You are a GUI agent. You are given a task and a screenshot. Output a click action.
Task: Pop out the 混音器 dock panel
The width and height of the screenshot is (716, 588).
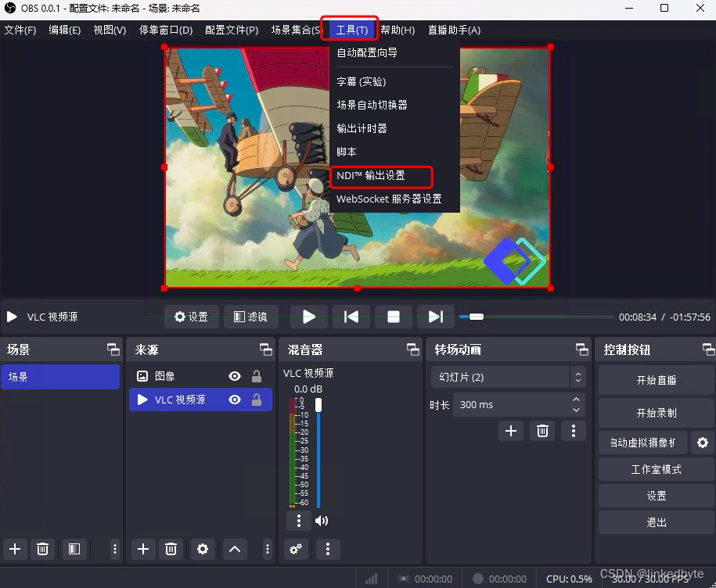(x=413, y=350)
